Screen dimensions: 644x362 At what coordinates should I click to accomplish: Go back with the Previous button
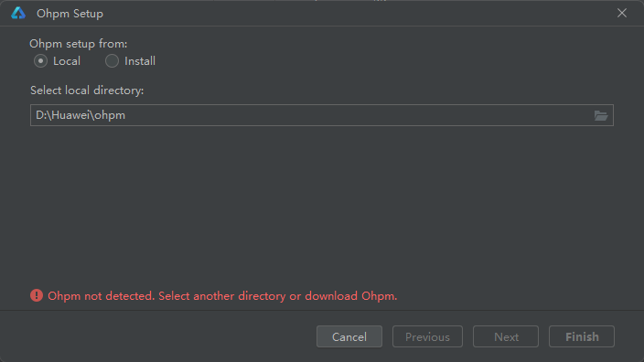pyautogui.click(x=427, y=336)
